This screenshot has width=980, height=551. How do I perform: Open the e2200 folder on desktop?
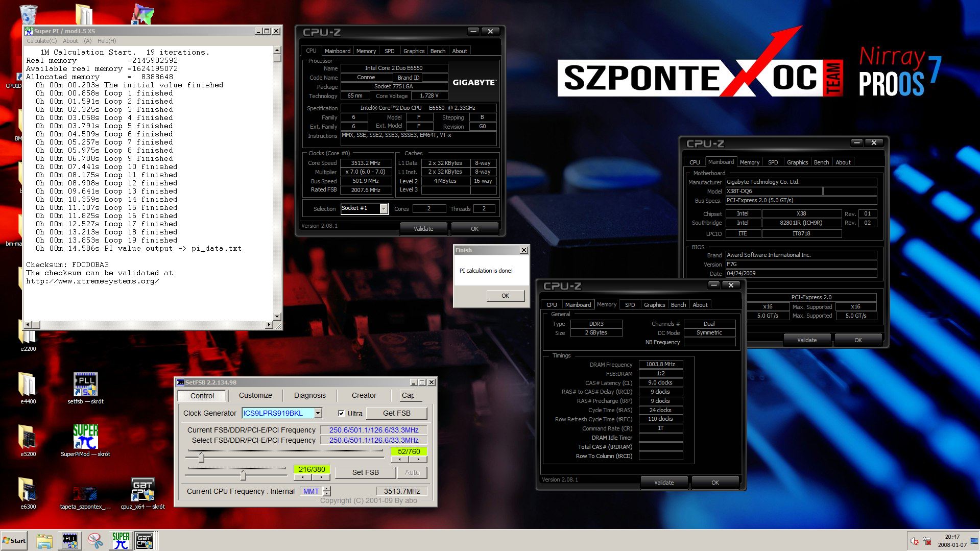28,338
